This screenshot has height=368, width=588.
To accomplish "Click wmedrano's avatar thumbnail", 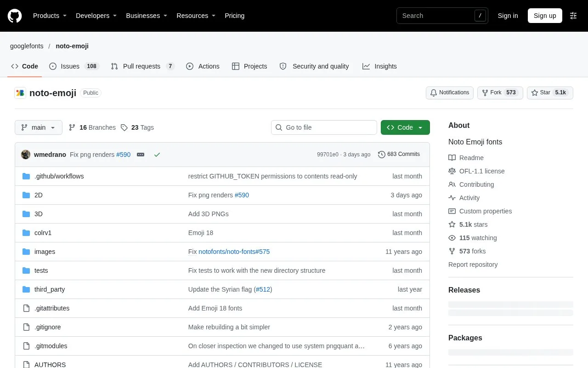I will (x=26, y=155).
